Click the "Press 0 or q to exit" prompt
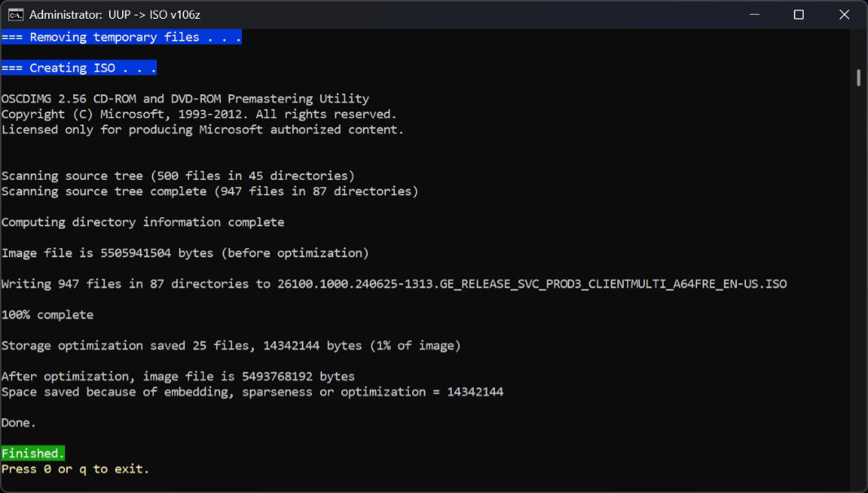The image size is (868, 493). 76,469
